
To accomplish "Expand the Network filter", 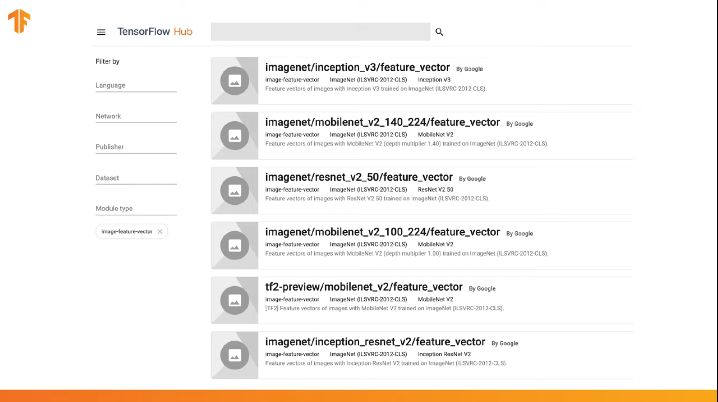I will (136, 116).
